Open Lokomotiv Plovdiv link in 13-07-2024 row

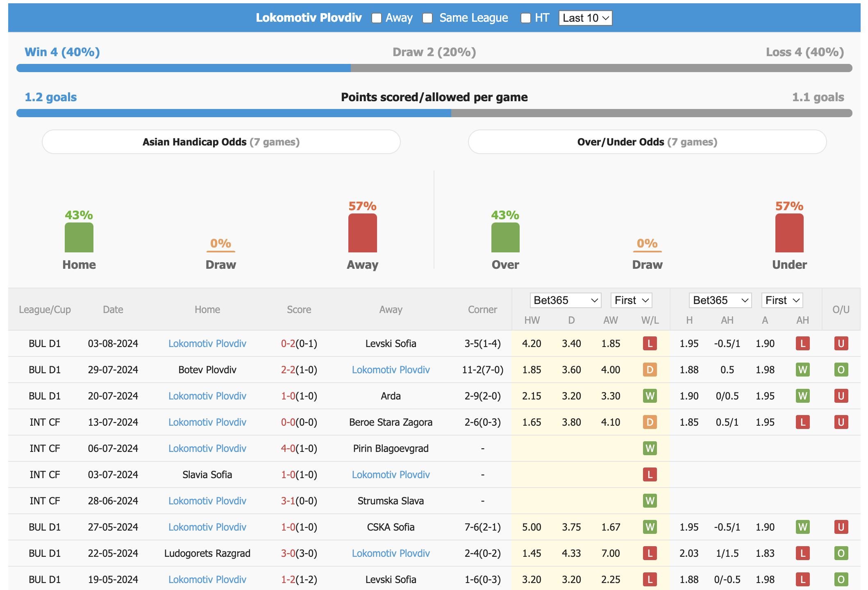207,422
